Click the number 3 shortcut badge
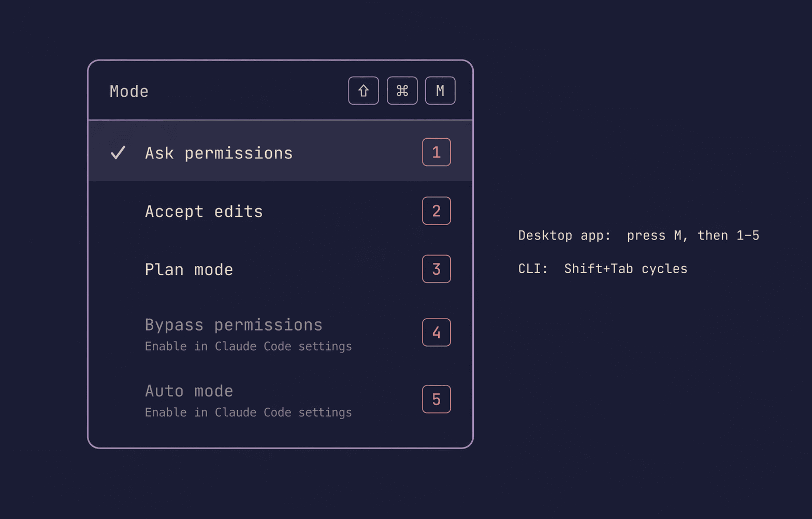Image resolution: width=812 pixels, height=519 pixels. coord(436,269)
